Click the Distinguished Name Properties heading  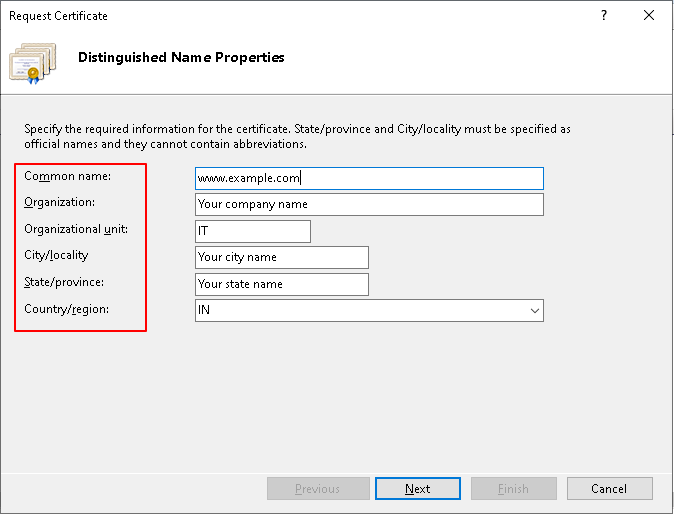click(181, 58)
